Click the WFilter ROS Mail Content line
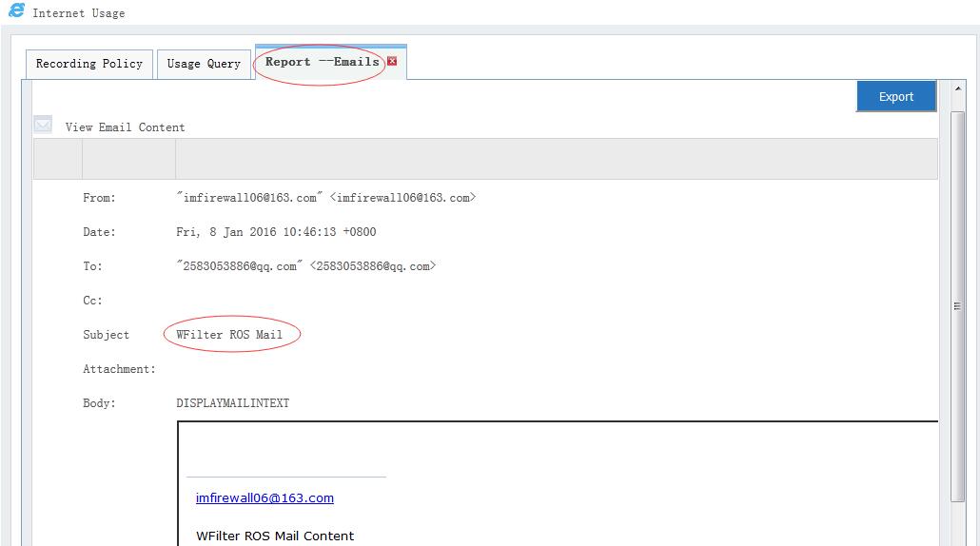 pyautogui.click(x=275, y=536)
